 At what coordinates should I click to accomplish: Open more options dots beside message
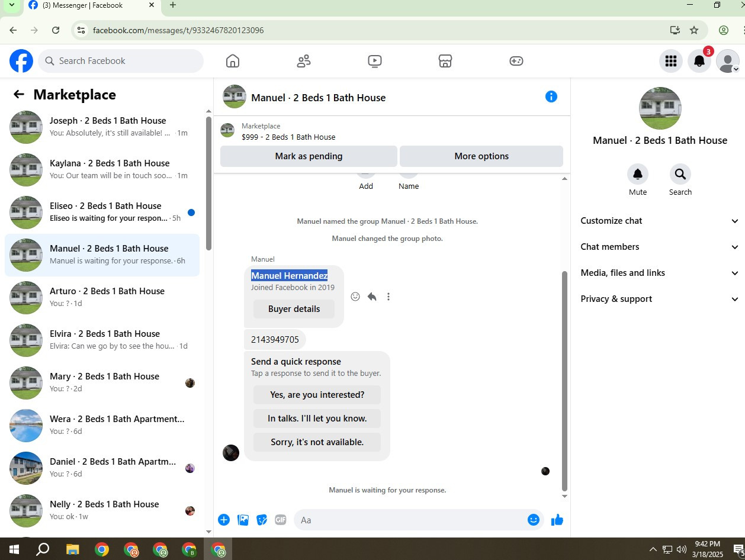point(388,297)
